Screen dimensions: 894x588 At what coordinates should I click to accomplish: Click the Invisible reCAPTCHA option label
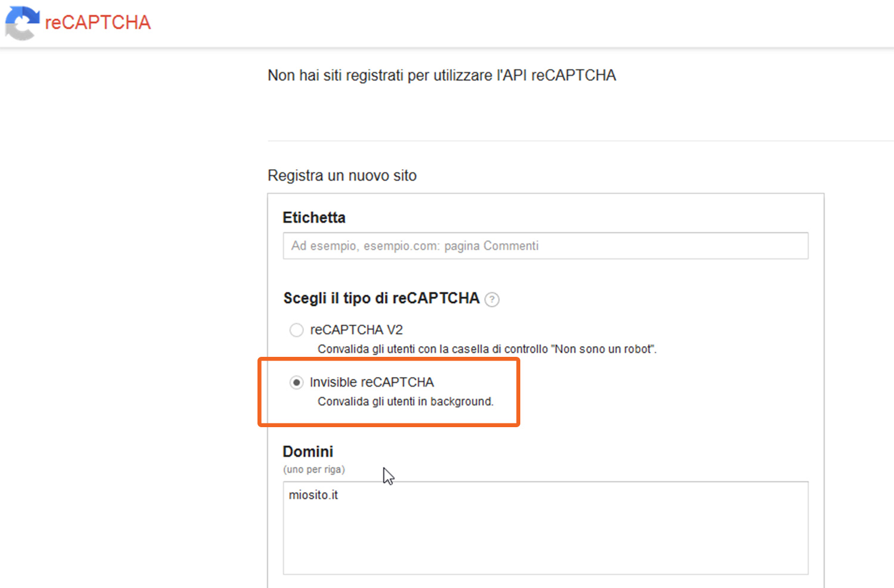372,382
